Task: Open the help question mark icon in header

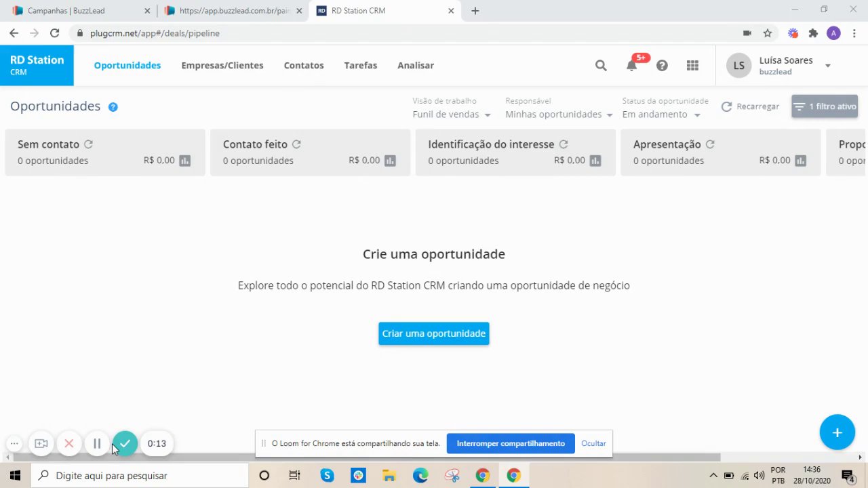Action: point(662,65)
